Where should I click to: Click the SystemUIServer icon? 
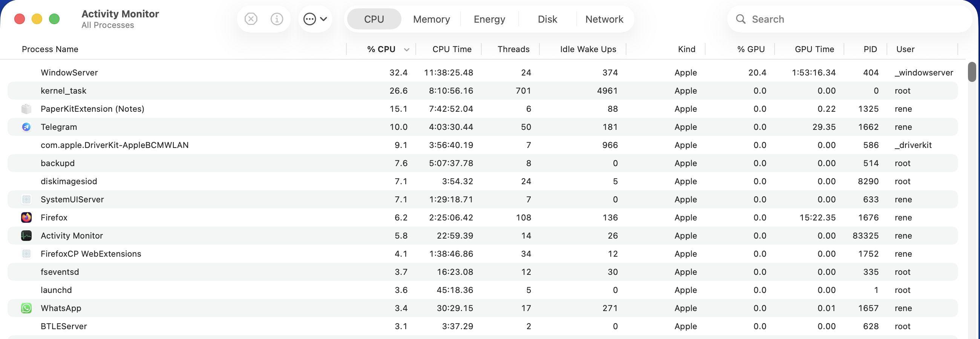click(x=26, y=199)
